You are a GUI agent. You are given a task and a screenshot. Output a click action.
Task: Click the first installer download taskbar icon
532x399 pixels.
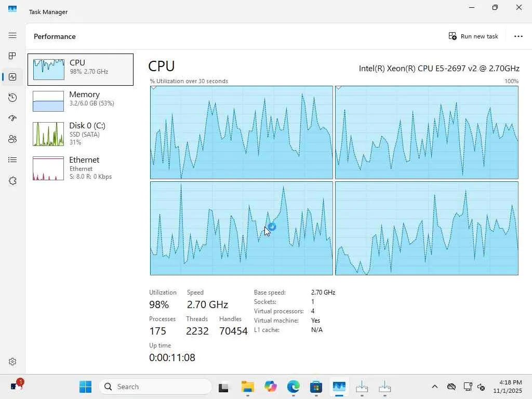coord(362,387)
